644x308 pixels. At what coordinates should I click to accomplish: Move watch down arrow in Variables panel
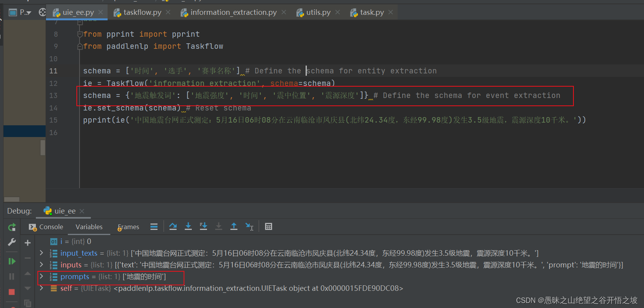(28, 288)
